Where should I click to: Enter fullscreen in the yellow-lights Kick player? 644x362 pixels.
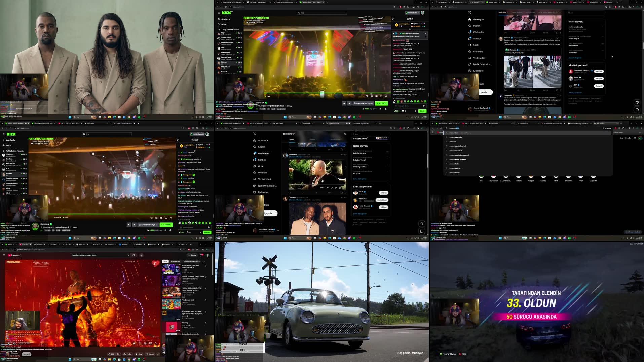pyautogui.click(x=381, y=96)
